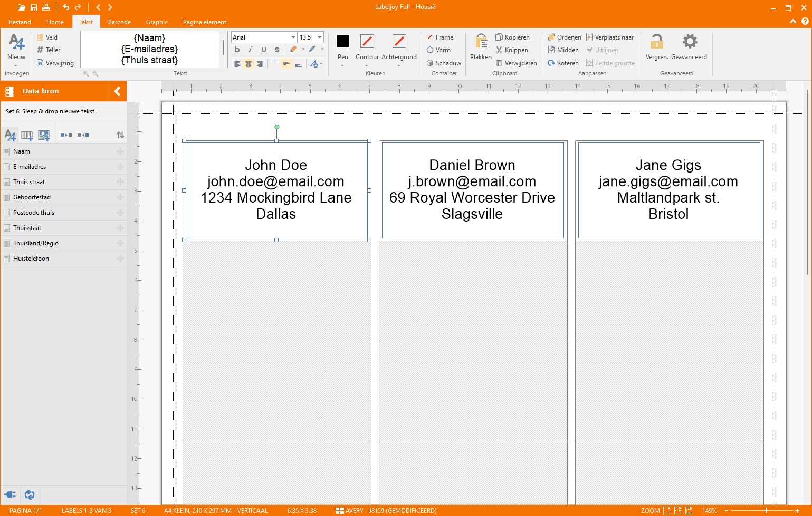Undo the last action
The height and width of the screenshot is (516, 812).
click(66, 7)
